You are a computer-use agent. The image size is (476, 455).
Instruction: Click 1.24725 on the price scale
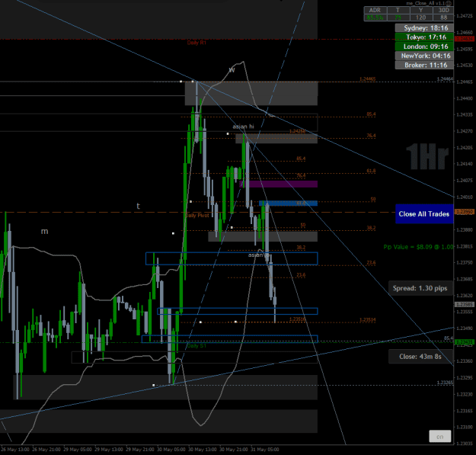pyautogui.click(x=465, y=16)
